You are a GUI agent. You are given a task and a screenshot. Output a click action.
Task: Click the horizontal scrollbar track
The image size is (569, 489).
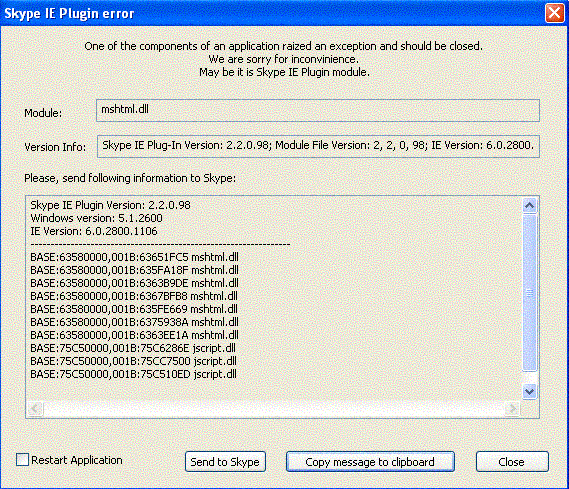coord(274,409)
